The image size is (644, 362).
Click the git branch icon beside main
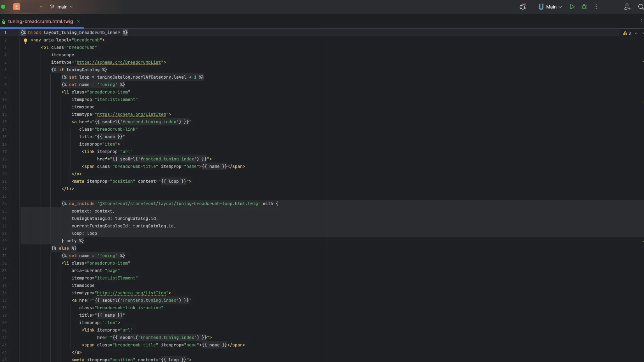(52, 7)
